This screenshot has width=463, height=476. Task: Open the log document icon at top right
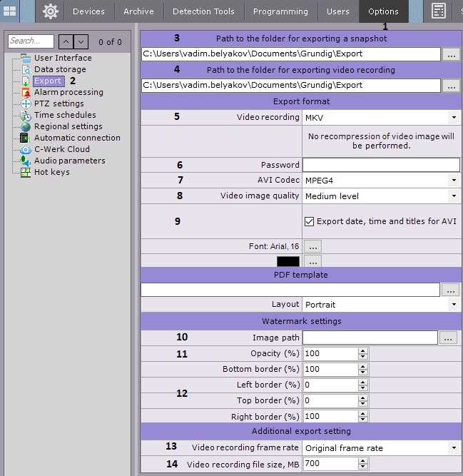[439, 11]
